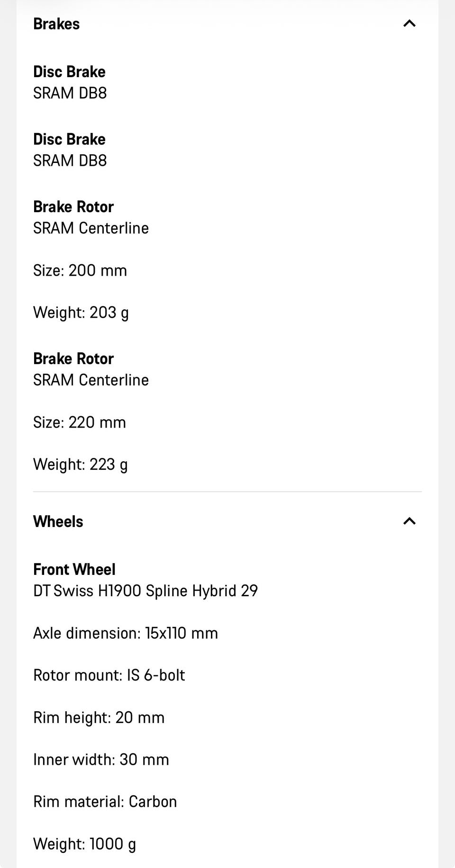Click the second SRAM DB8 text
The height and width of the screenshot is (868, 455).
70,161
